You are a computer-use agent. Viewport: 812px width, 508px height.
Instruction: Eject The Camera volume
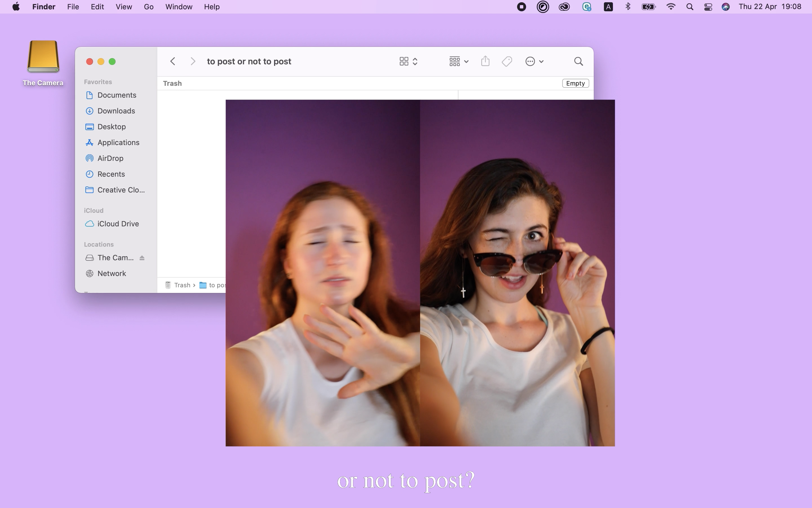142,258
